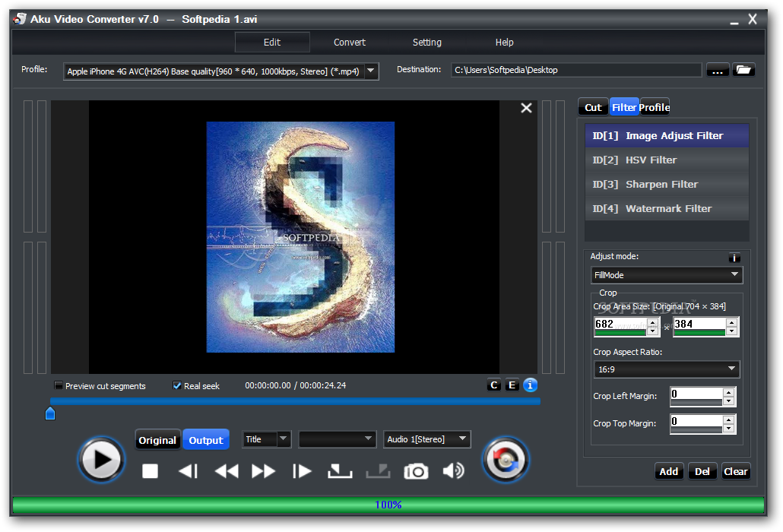Switch to the Filter tab

click(624, 107)
